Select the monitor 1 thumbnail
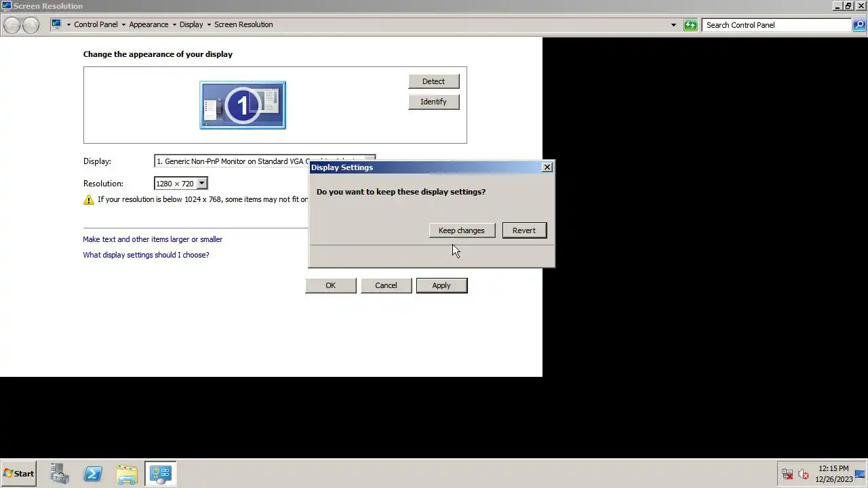 tap(243, 105)
